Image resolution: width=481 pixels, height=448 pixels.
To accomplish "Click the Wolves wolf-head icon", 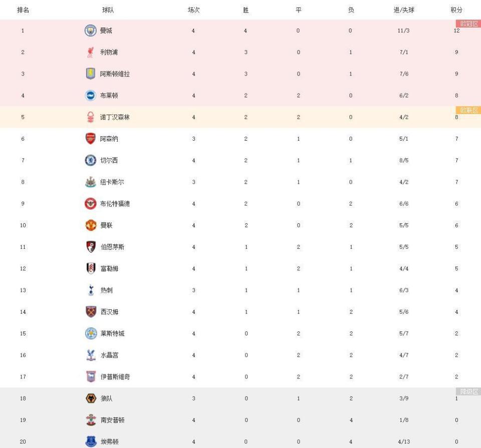I will tap(91, 398).
